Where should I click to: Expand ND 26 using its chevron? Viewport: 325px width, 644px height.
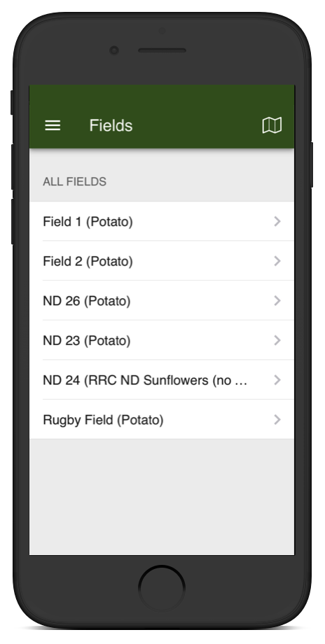(277, 300)
